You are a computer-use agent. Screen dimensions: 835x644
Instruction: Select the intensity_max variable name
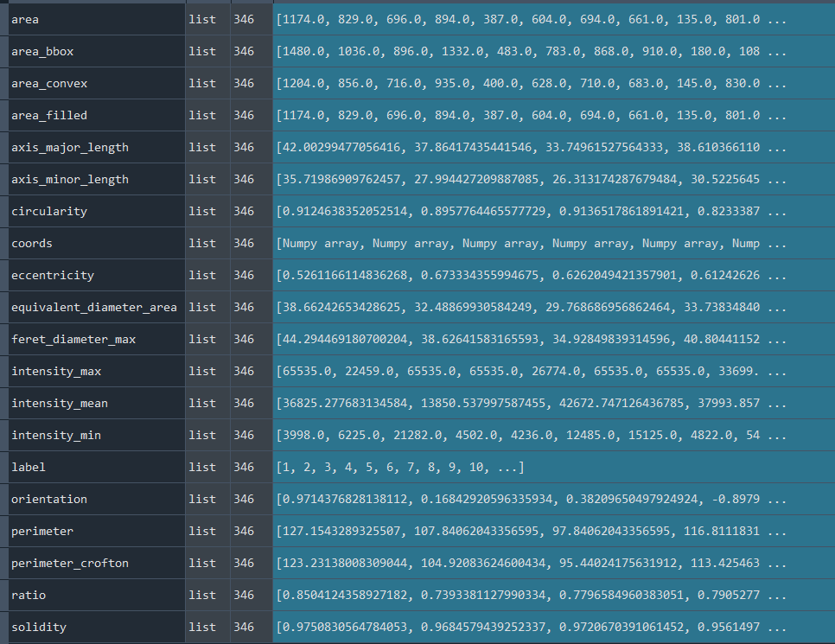(x=56, y=371)
